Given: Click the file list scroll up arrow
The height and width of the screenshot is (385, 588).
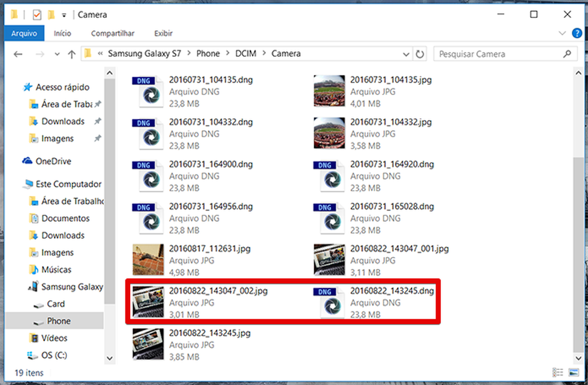Looking at the screenshot, I should 578,73.
